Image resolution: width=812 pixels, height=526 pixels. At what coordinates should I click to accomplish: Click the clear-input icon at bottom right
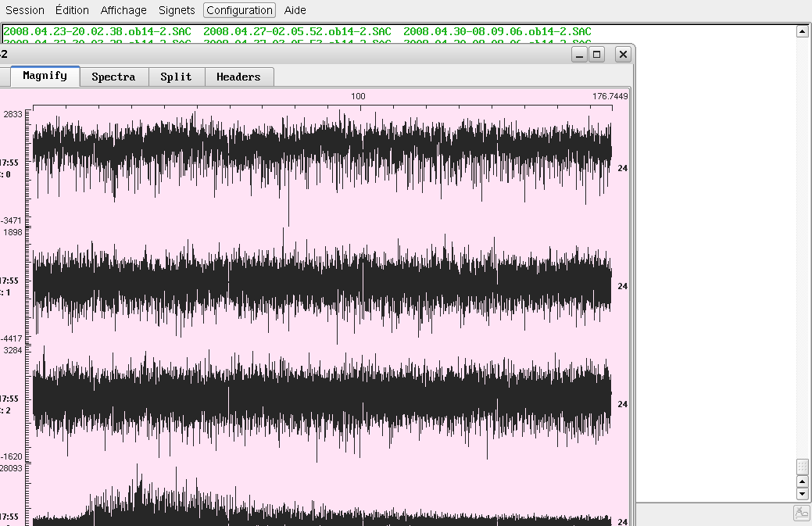pyautogui.click(x=801, y=513)
